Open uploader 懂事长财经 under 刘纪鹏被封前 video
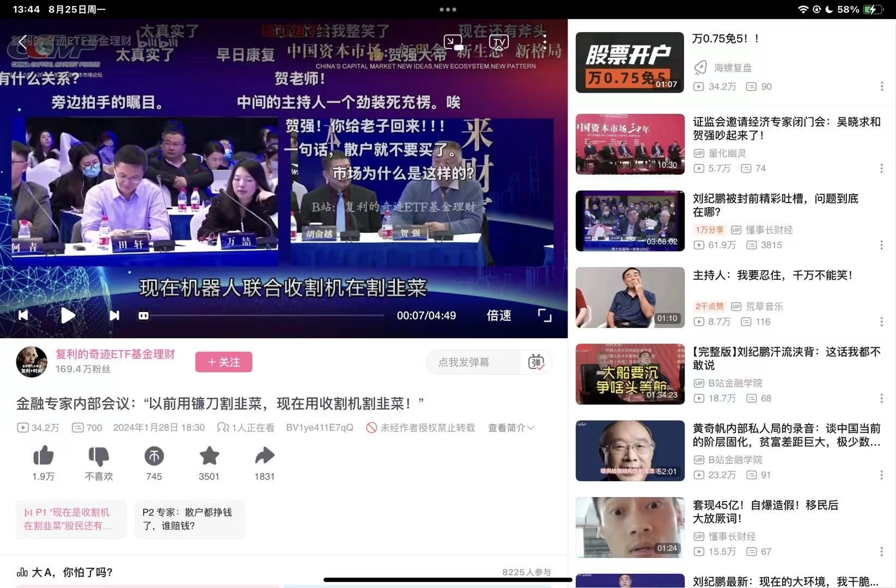 (x=769, y=230)
